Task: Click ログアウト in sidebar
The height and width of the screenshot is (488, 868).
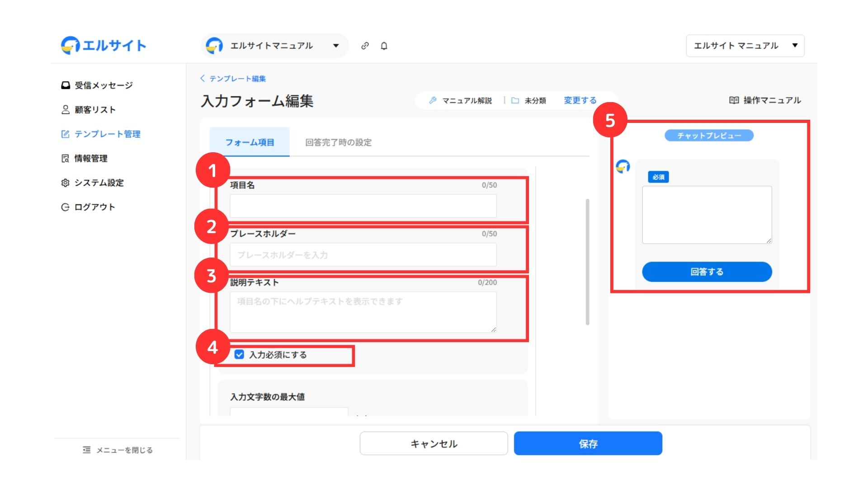Action: [x=88, y=207]
